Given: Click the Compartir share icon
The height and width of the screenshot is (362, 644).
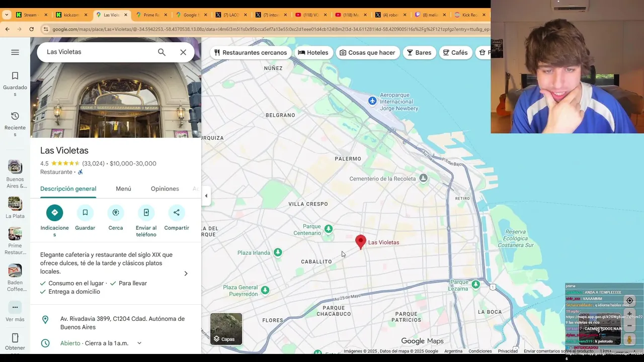Looking at the screenshot, I should point(177,213).
